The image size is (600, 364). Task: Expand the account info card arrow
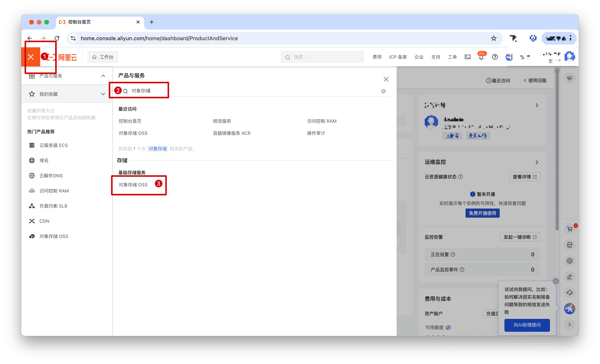tap(537, 105)
